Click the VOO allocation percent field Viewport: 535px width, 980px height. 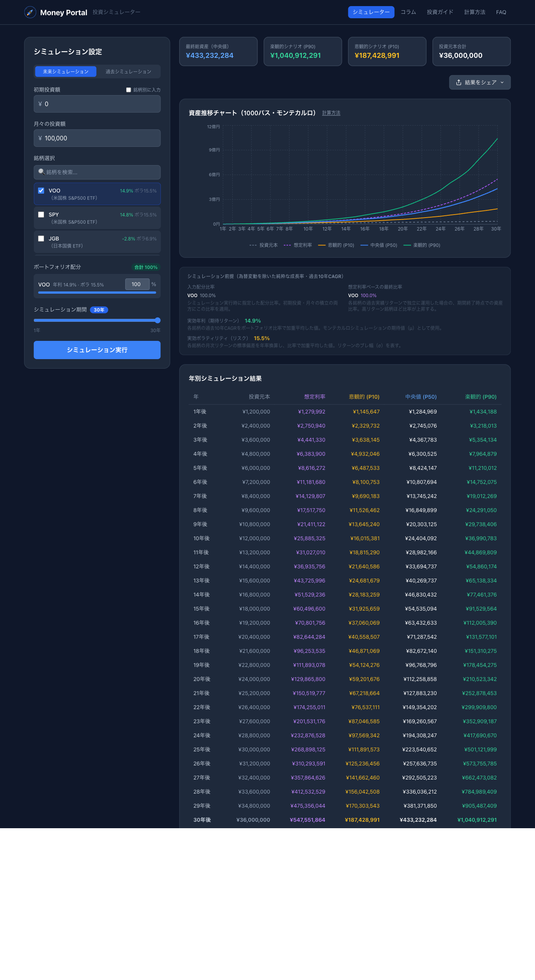tap(137, 284)
